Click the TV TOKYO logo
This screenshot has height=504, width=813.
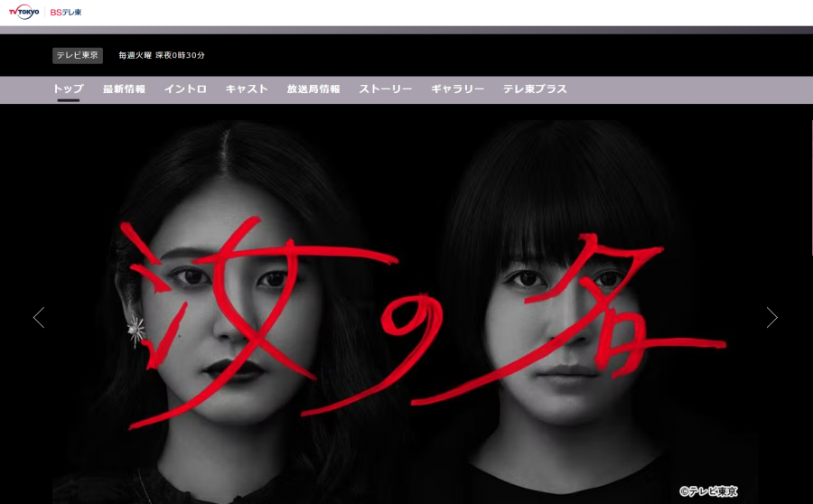tap(23, 12)
